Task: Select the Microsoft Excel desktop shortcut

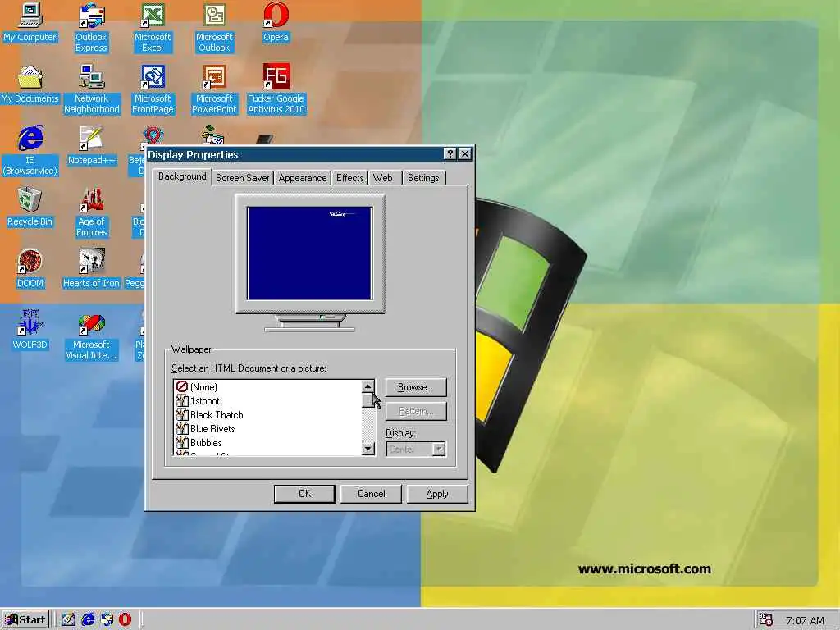Action: coord(153,28)
